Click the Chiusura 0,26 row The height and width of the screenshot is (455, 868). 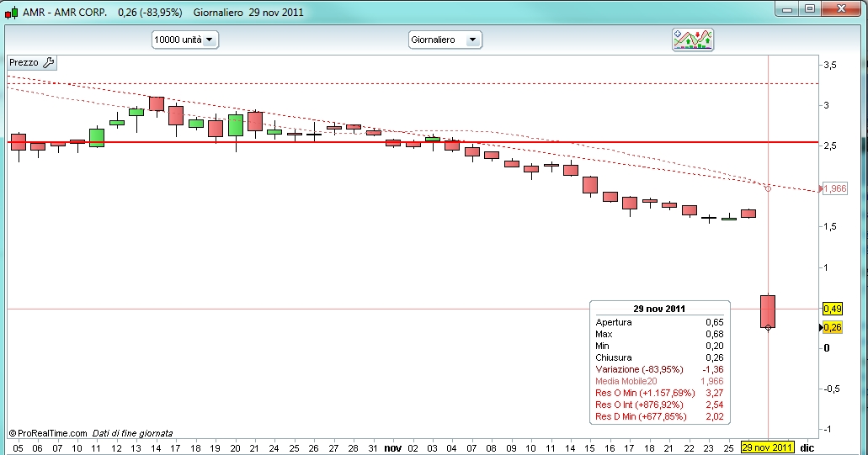coord(659,357)
